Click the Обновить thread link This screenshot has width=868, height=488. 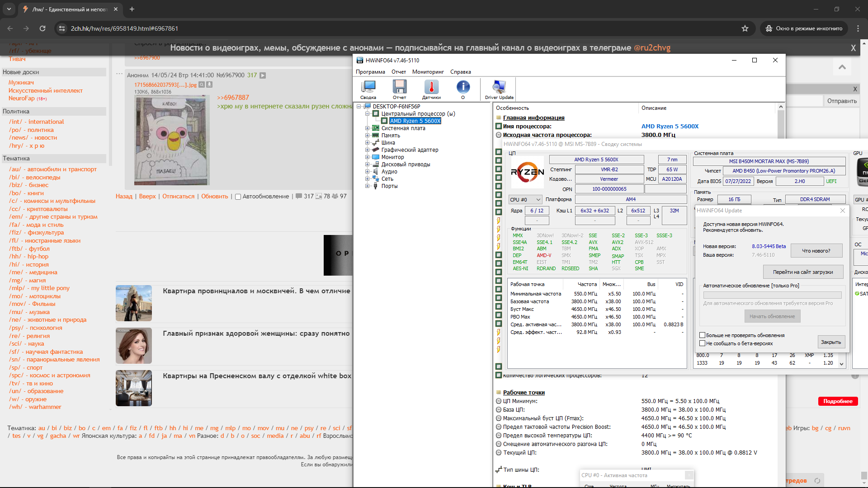point(215,197)
